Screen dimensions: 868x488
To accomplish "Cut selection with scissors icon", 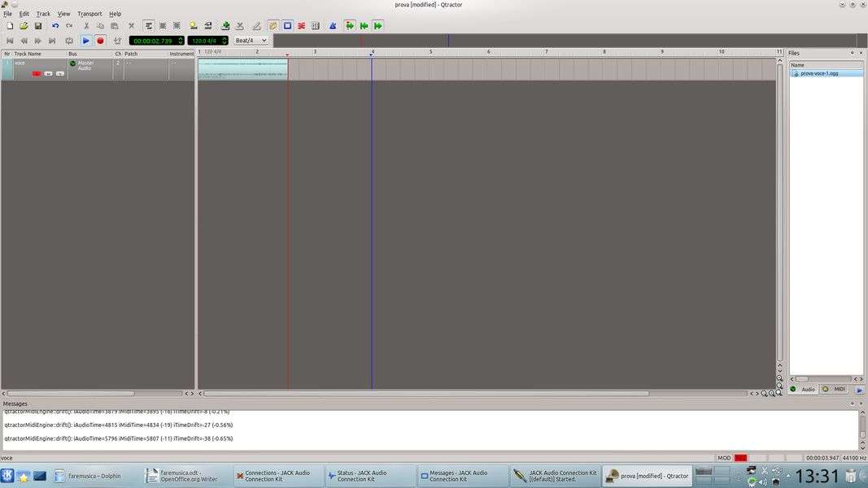I will pyautogui.click(x=86, y=25).
